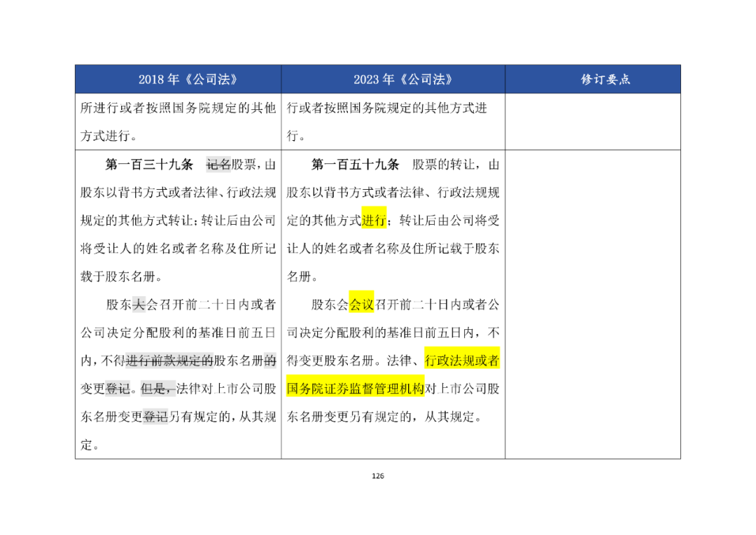Click the bold heading 第一百五十九条
Image resolution: width=756 pixels, height=535 pixels.
coord(356,165)
